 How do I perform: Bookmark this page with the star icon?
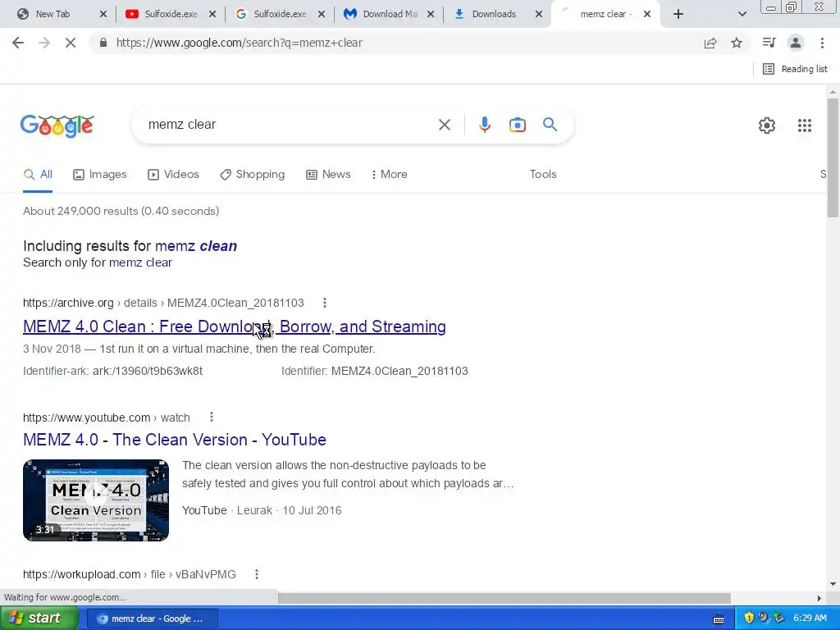(x=737, y=43)
